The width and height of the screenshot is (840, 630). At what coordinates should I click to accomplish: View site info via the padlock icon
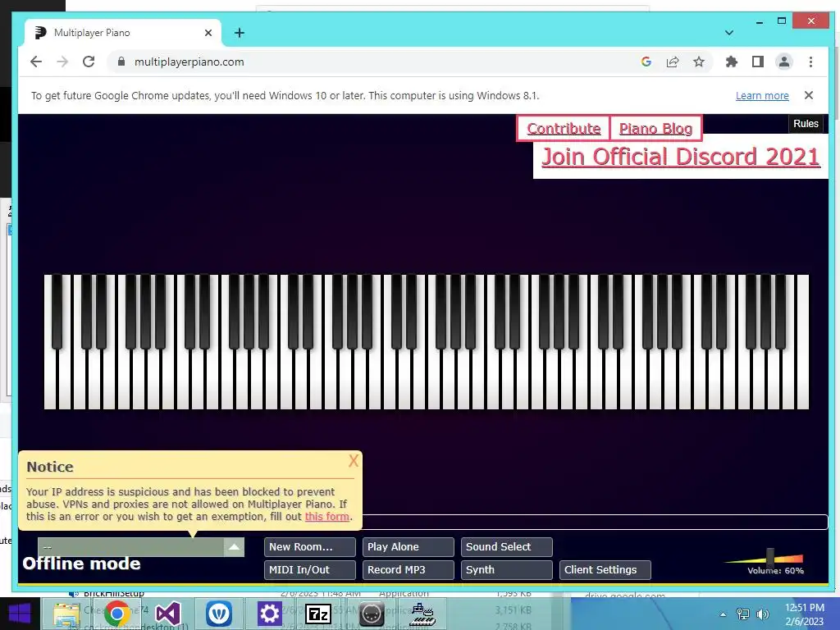pos(121,62)
